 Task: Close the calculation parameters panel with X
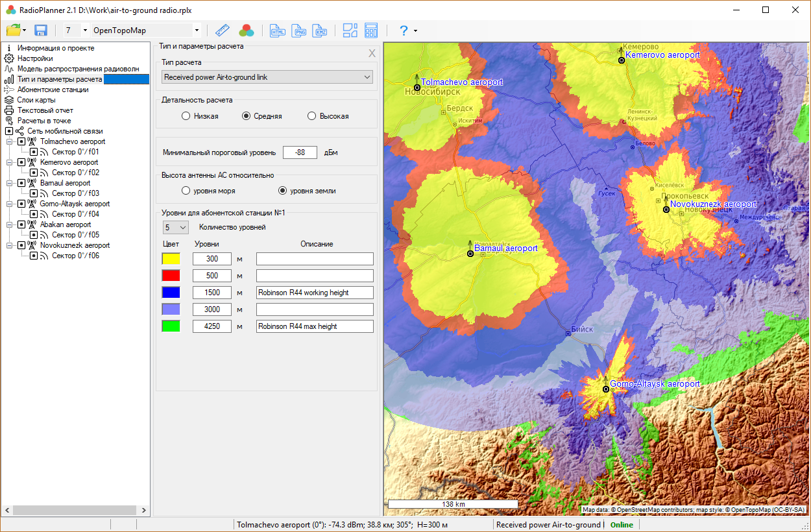pyautogui.click(x=372, y=53)
